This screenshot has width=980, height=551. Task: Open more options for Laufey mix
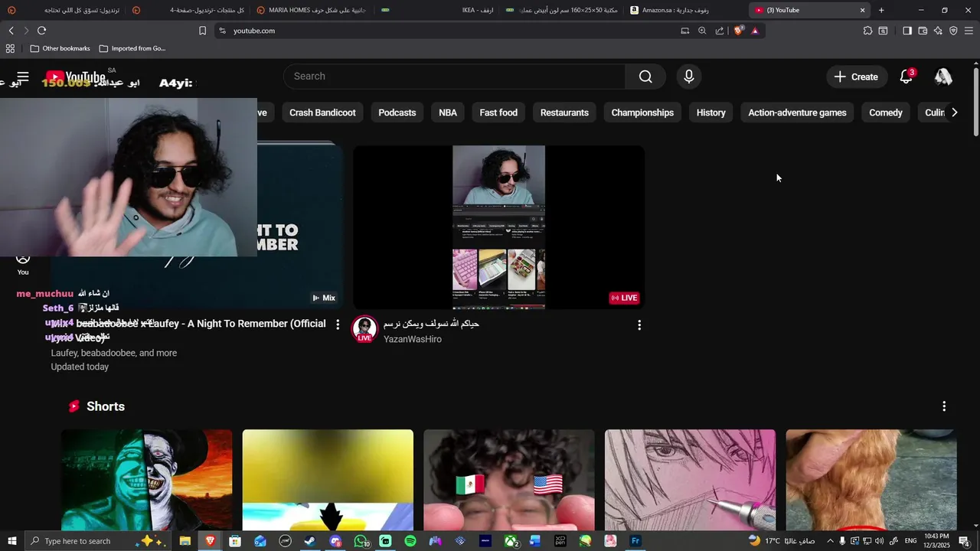pos(338,324)
